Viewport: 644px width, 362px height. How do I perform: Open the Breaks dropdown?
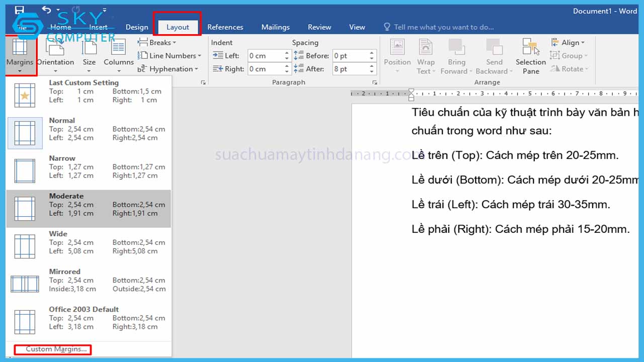157,43
